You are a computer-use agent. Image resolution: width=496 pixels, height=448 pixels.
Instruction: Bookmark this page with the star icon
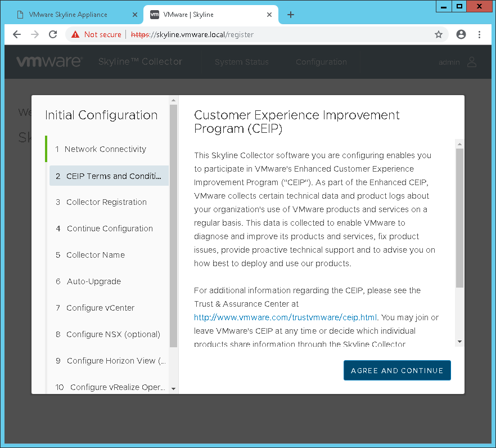click(439, 34)
